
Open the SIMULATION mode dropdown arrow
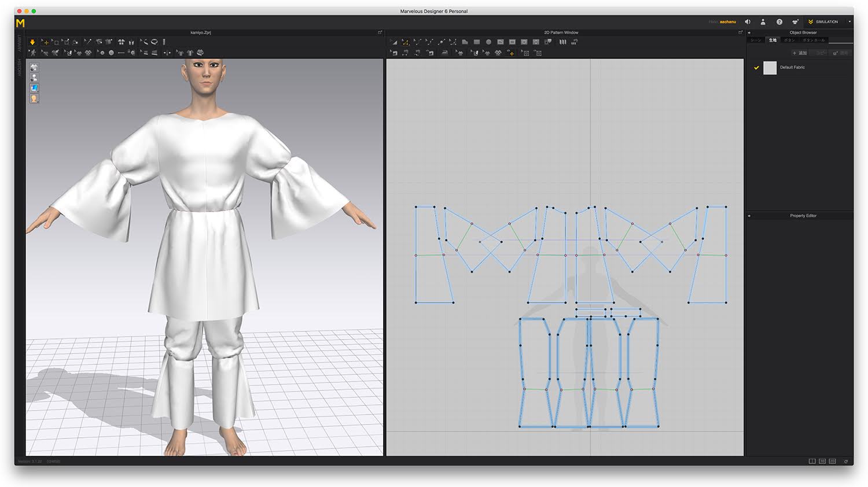coord(849,22)
